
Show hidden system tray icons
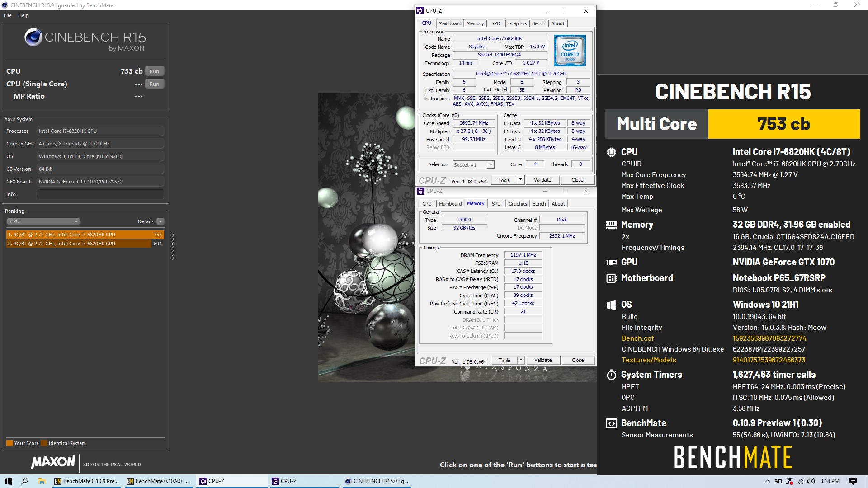tap(767, 481)
